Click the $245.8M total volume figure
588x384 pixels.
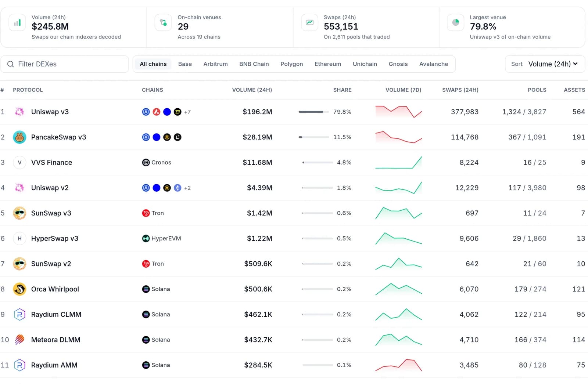click(50, 26)
